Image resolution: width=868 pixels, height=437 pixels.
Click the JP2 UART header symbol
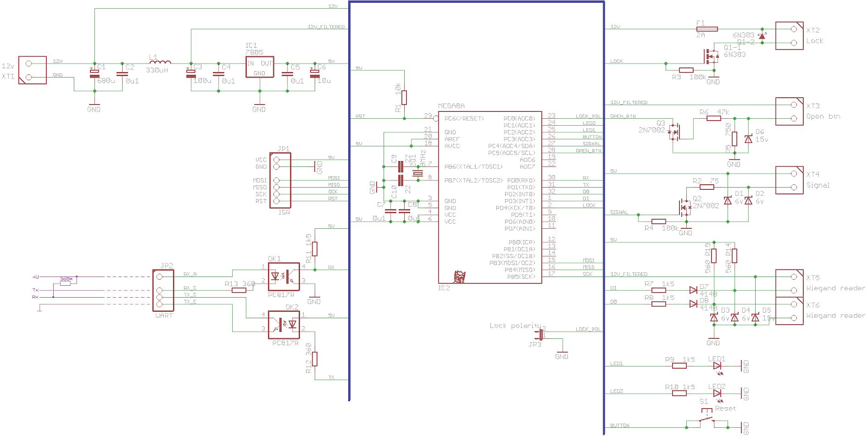pyautogui.click(x=163, y=290)
